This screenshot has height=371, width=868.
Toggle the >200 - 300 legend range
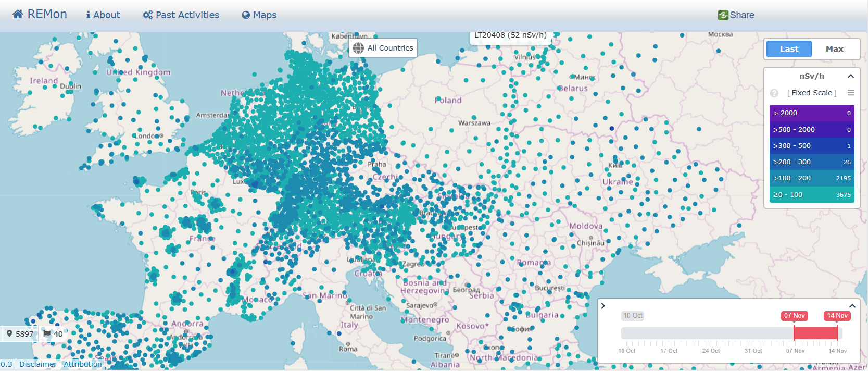click(812, 162)
